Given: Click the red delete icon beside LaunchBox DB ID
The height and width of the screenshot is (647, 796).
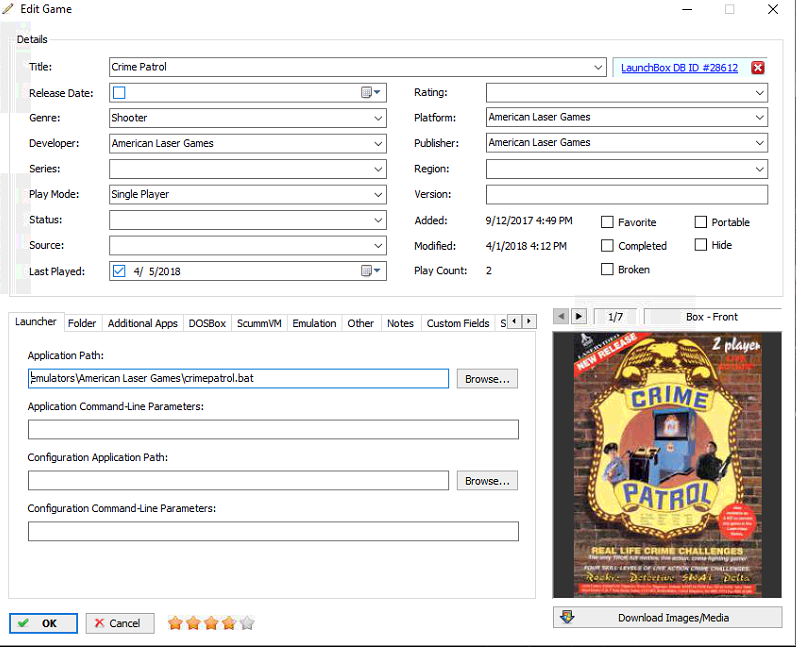Looking at the screenshot, I should [x=758, y=68].
